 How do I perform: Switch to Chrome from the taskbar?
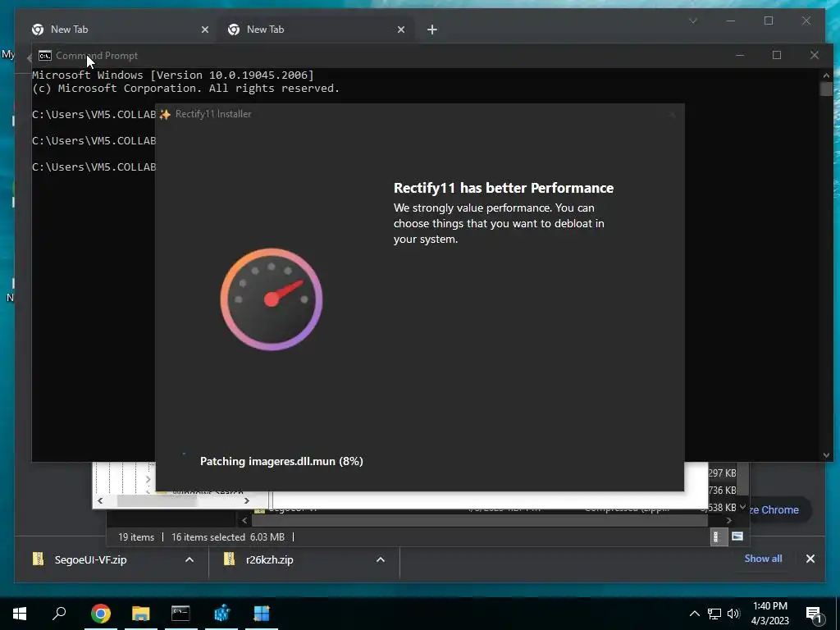(101, 614)
